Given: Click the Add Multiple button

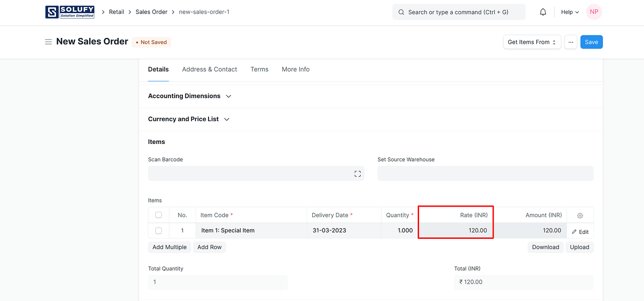Looking at the screenshot, I should pyautogui.click(x=169, y=247).
